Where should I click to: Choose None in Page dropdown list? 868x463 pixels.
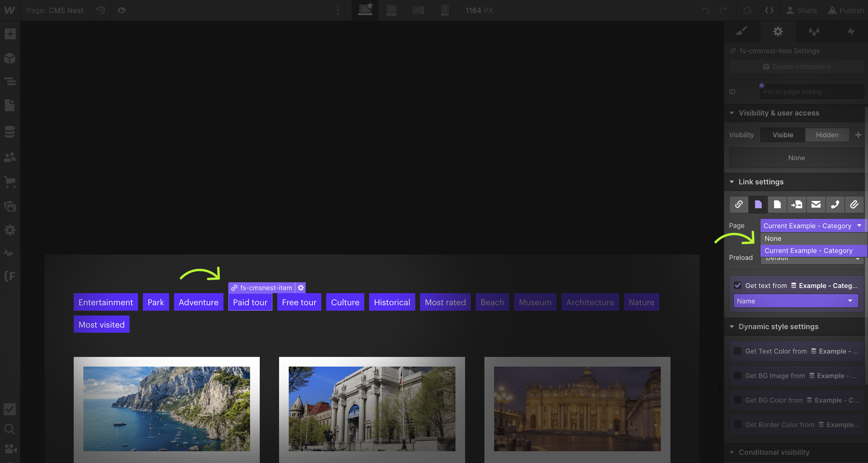(773, 238)
